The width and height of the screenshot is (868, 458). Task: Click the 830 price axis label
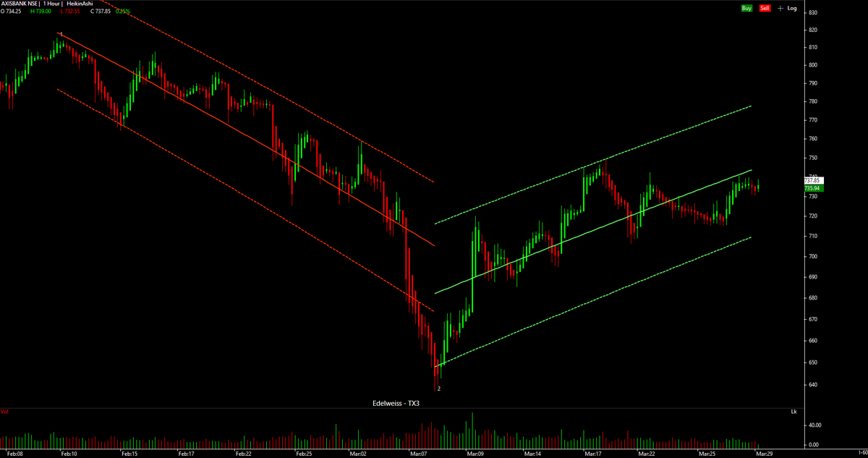812,13
